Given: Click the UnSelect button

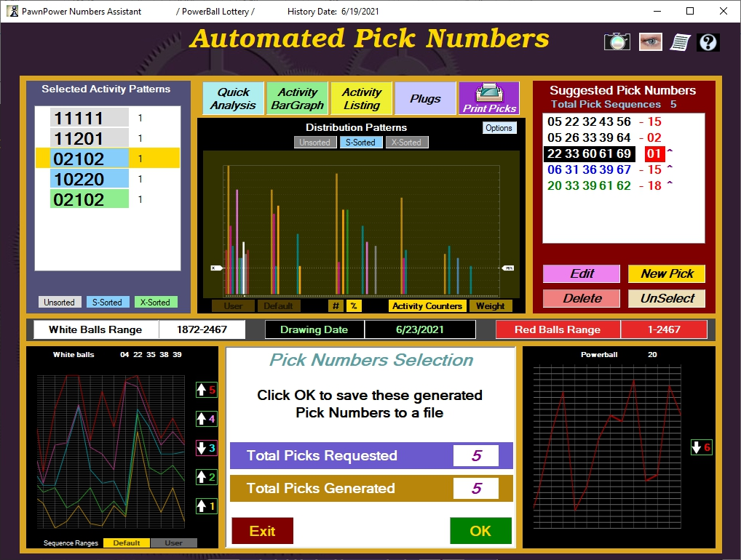Looking at the screenshot, I should [666, 298].
